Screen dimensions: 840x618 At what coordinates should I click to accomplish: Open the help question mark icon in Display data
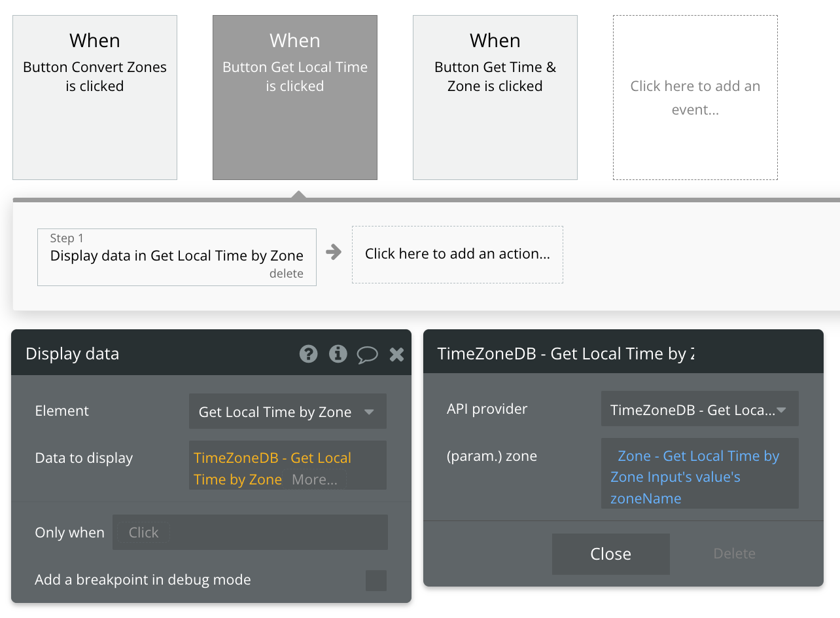coord(308,354)
